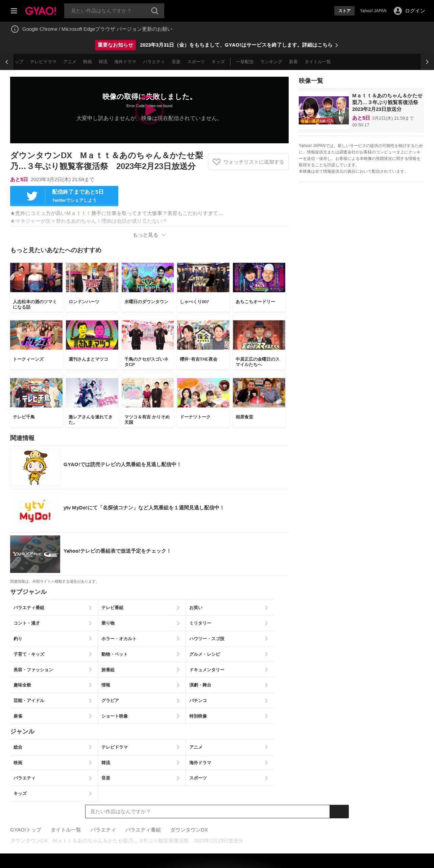Open バラエティ番組 subgenre chevron row

(54, 608)
